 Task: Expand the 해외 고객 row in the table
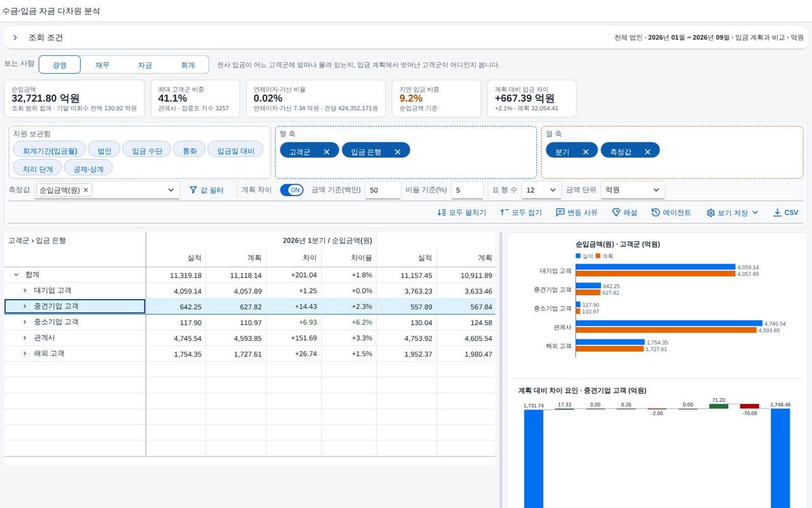coord(25,354)
